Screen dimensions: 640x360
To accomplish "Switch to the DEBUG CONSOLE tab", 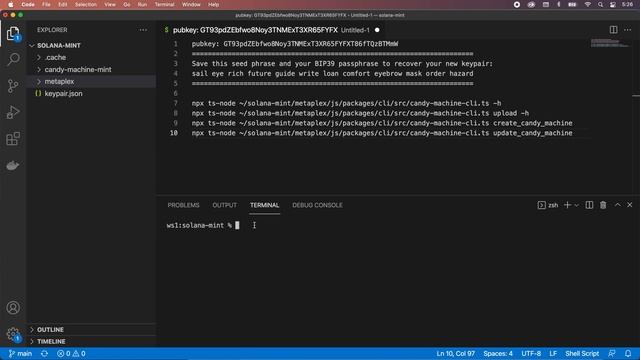I will tap(317, 205).
